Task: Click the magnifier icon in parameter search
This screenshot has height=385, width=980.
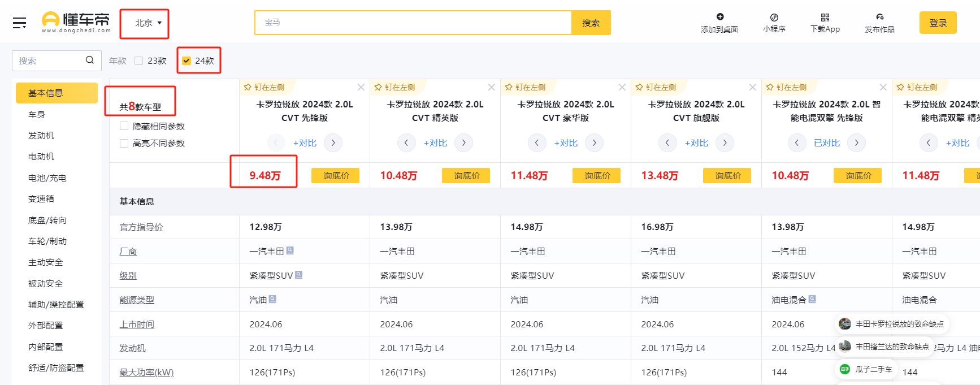Action: pyautogui.click(x=90, y=60)
